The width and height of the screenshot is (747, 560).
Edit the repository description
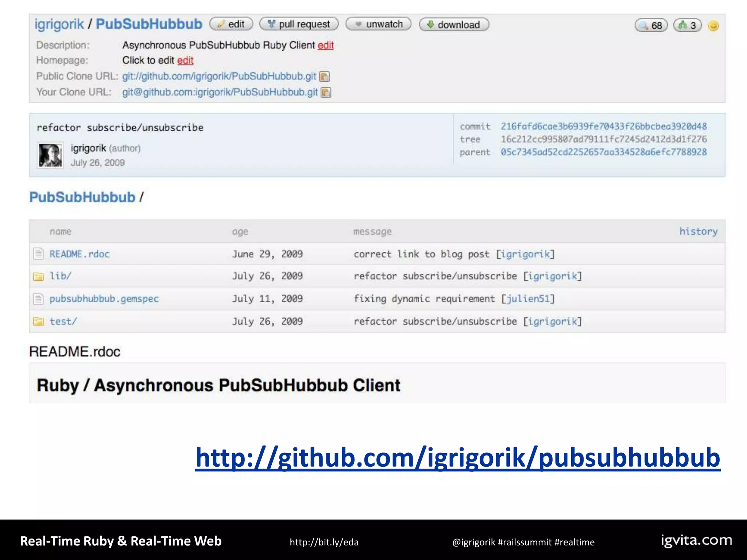point(326,45)
